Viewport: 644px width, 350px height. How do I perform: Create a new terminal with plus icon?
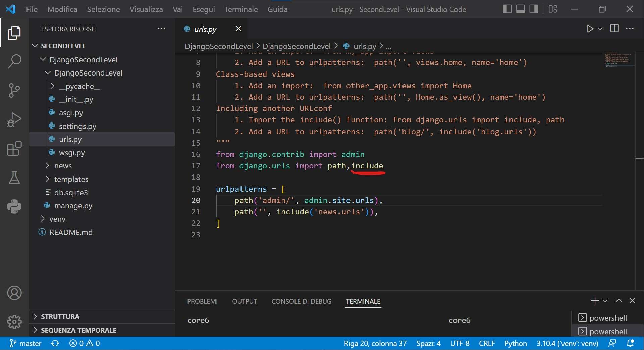[595, 301]
